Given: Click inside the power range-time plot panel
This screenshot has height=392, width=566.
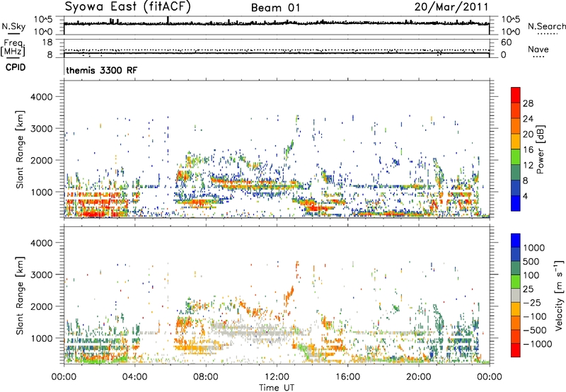Looking at the screenshot, I should click(x=277, y=149).
